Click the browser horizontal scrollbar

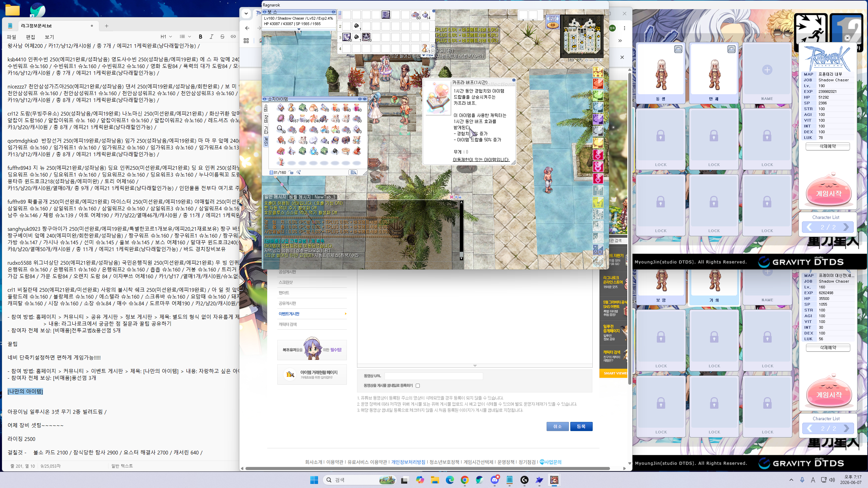tap(427, 468)
